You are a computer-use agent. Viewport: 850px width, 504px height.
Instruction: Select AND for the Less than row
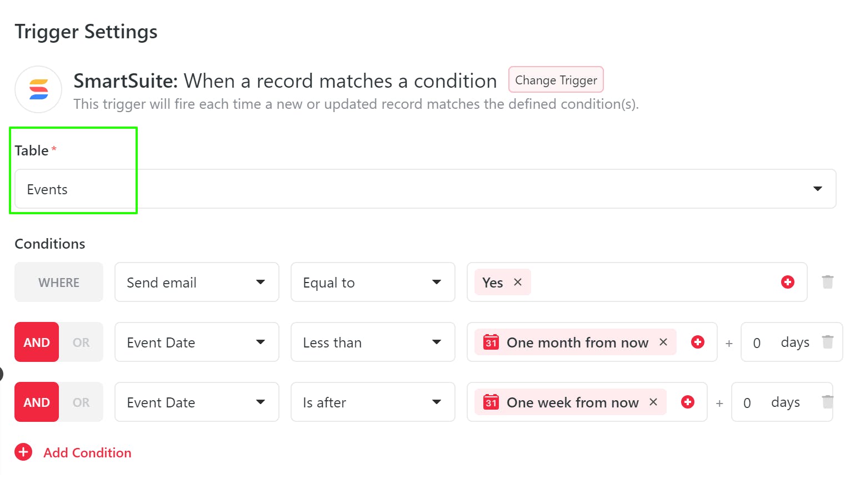(x=37, y=342)
